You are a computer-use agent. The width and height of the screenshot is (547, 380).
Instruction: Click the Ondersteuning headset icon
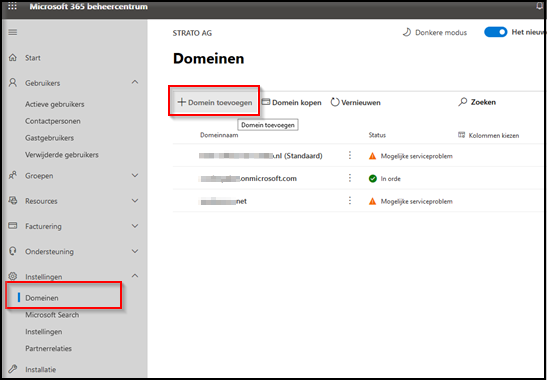point(13,251)
